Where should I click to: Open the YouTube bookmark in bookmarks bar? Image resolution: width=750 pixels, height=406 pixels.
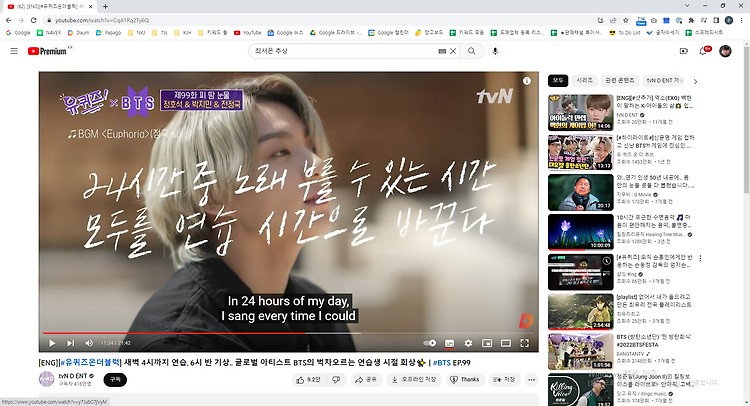click(x=248, y=33)
